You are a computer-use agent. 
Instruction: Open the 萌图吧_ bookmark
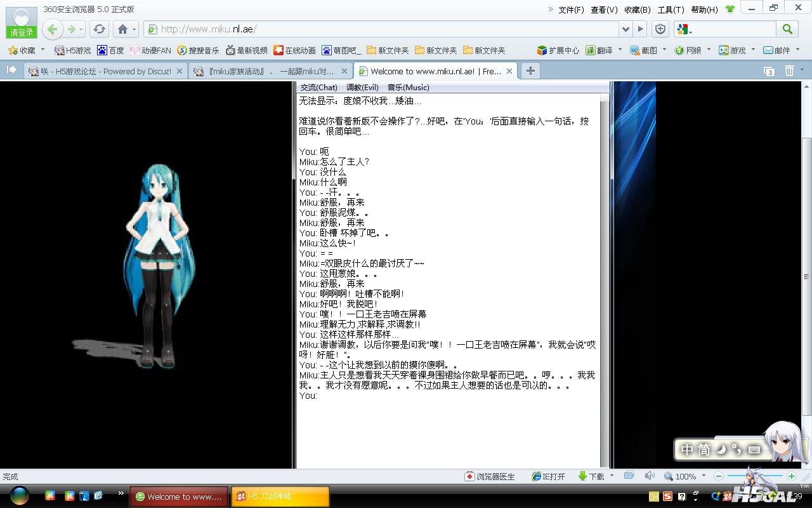341,50
